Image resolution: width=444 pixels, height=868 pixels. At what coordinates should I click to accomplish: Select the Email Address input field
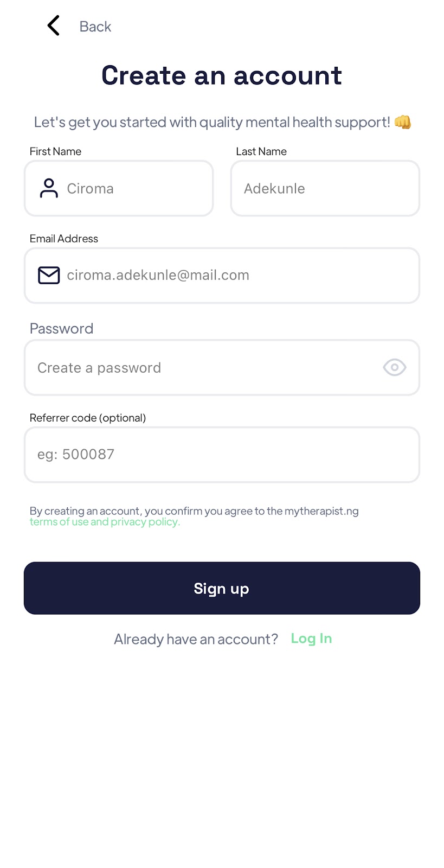point(222,276)
